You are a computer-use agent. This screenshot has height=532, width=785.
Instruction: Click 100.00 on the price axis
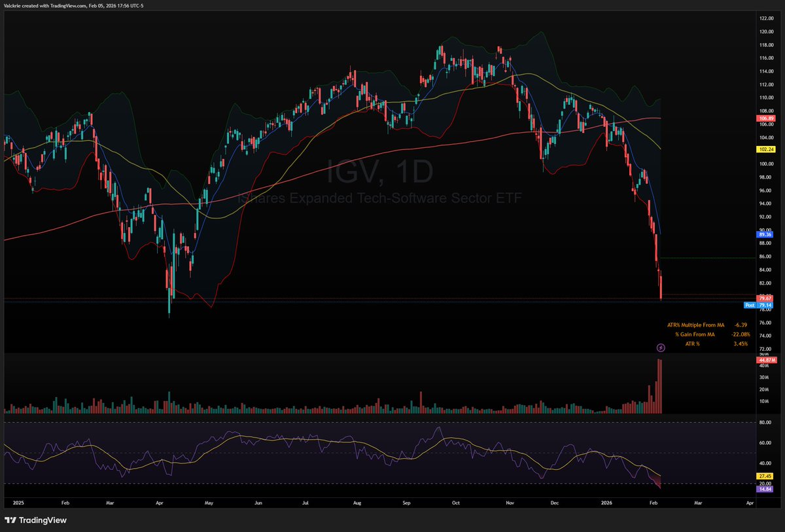766,164
